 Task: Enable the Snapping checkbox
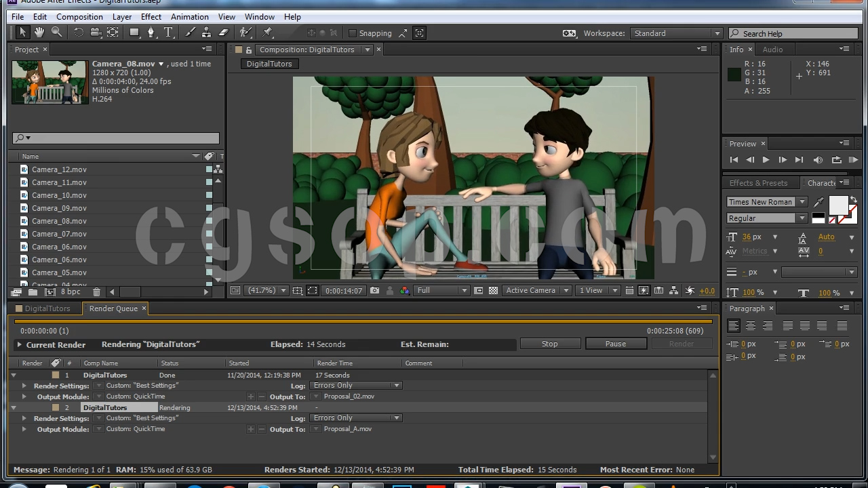[353, 33]
